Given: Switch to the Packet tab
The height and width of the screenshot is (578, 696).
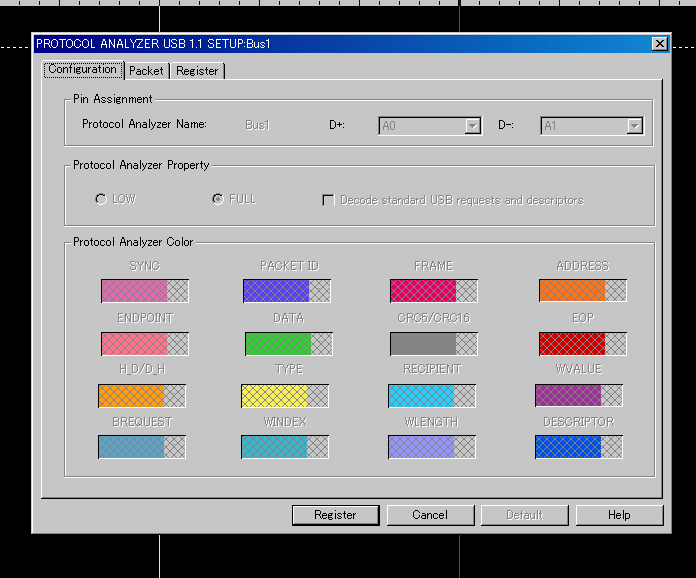Looking at the screenshot, I should (x=146, y=71).
